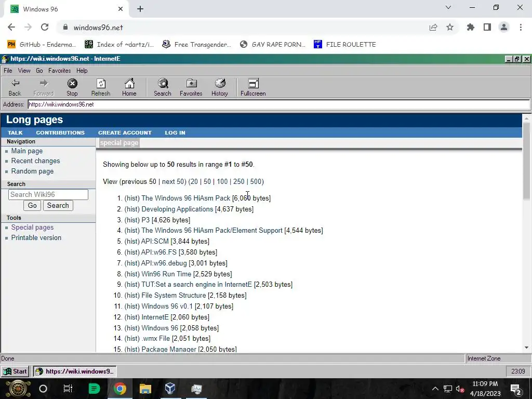Open Chrome tab search dropdown arrow
Image resolution: width=532 pixels, height=399 pixels.
pyautogui.click(x=448, y=7)
